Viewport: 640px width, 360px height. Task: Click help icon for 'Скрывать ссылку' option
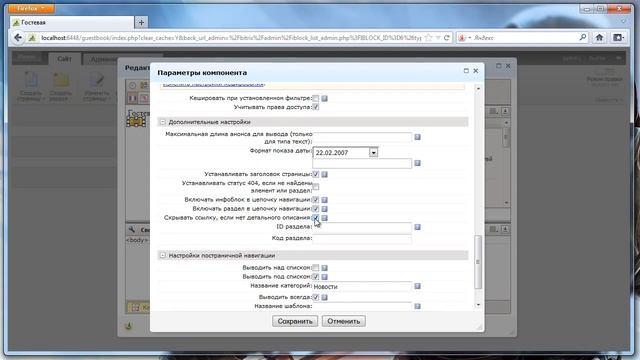[x=324, y=218]
